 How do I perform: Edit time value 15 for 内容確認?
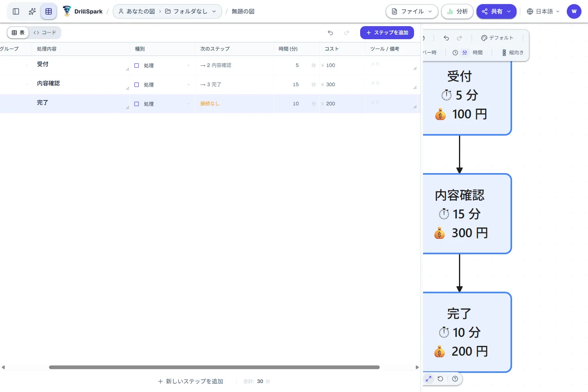point(296,85)
